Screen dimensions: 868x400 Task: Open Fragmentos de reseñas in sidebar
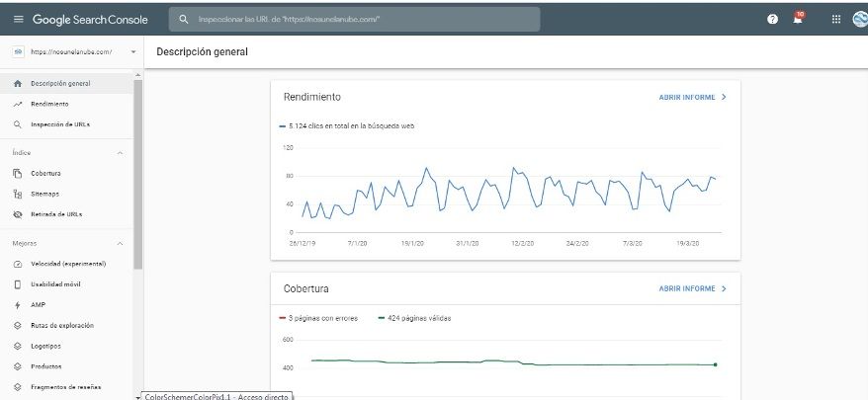(66, 387)
